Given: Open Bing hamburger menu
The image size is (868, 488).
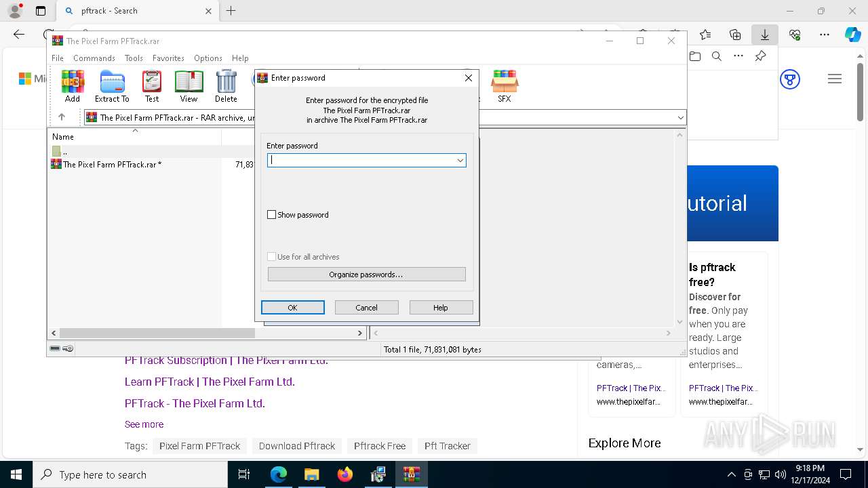Looking at the screenshot, I should 835,79.
